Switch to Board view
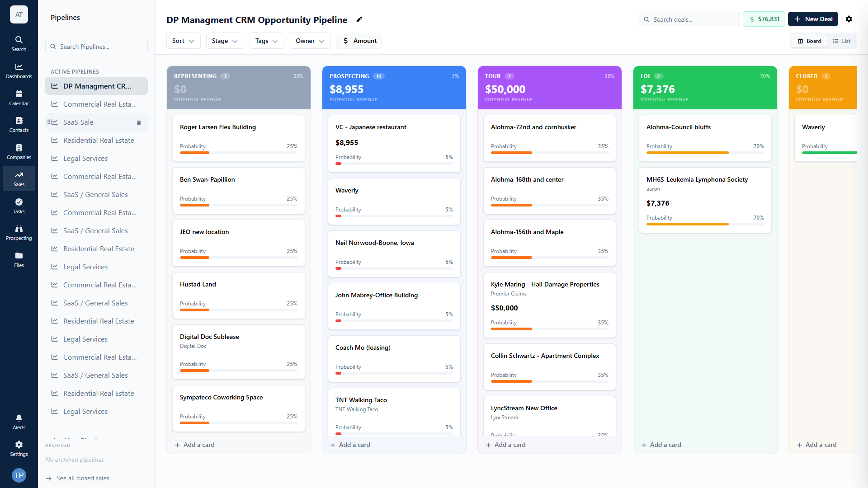Screen dimensions: 868x488 809,41
